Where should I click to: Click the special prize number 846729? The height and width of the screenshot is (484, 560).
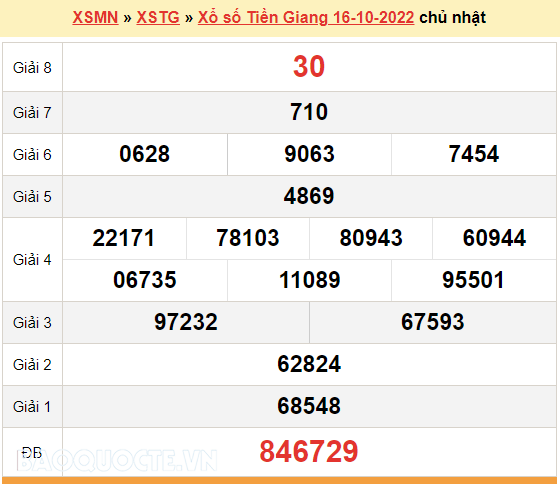(309, 451)
